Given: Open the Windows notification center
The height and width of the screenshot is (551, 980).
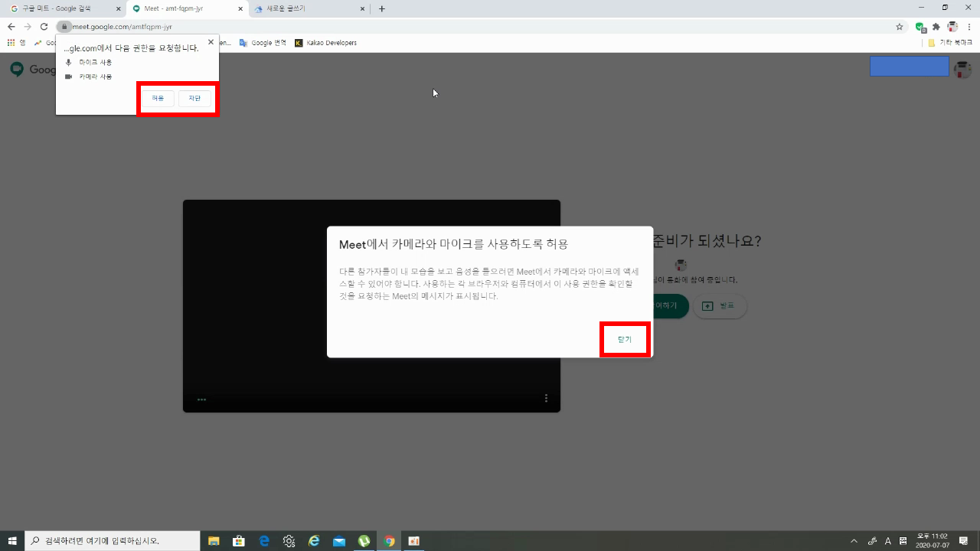Looking at the screenshot, I should coord(964,541).
